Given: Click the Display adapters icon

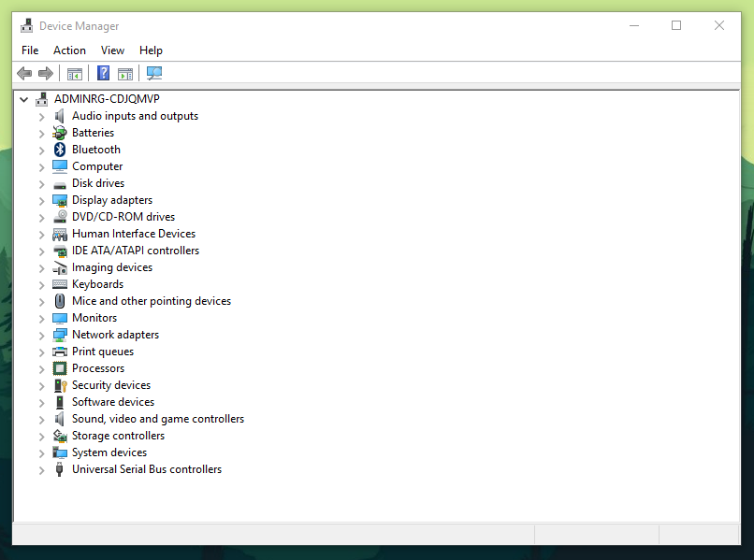Looking at the screenshot, I should 60,200.
